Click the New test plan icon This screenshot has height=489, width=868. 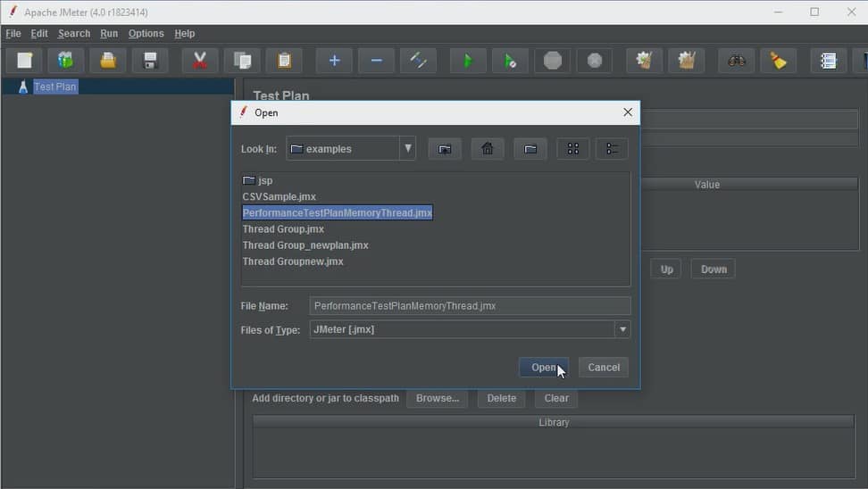[24, 61]
